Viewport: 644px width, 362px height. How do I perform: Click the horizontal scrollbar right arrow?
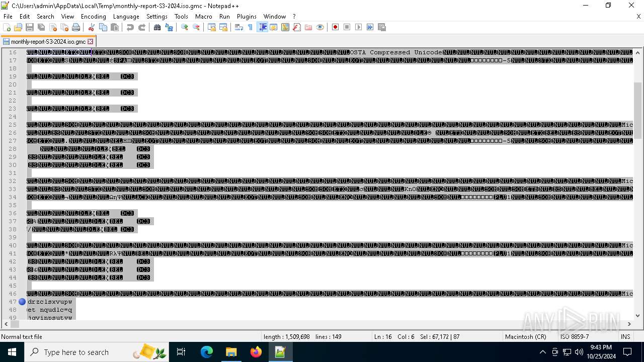[629, 324]
